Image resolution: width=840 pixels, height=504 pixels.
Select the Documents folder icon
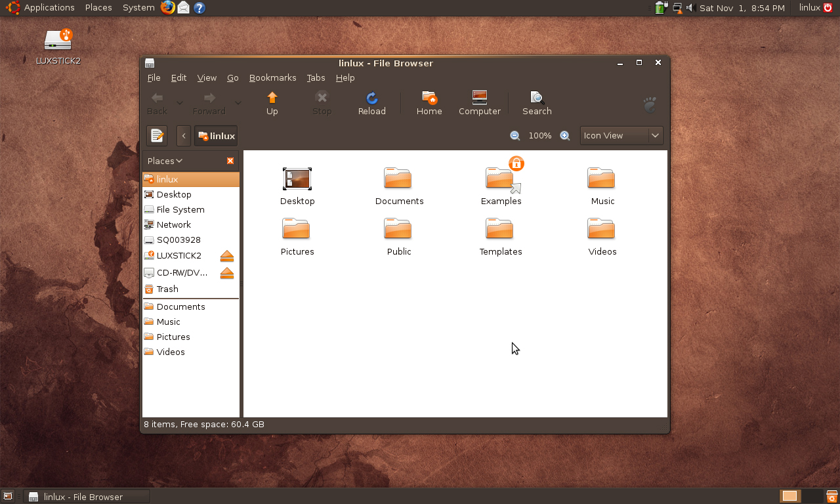(398, 178)
